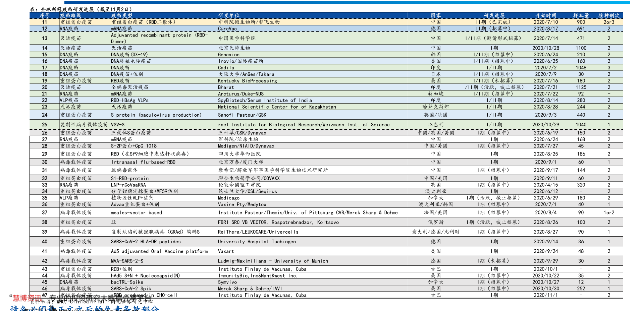644x311 pixels.
Task: Click the ReiThera/LEUKOCARE/Univercells cell
Action: click(x=258, y=232)
